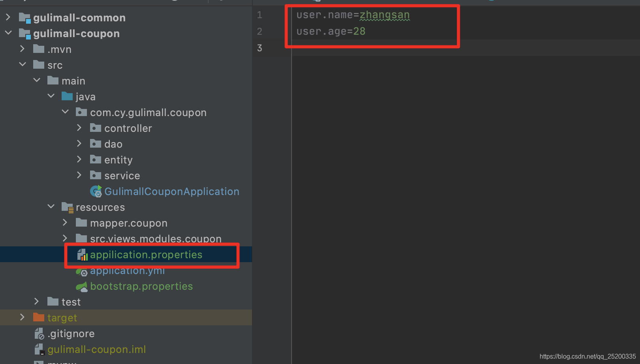Screen dimensions: 640x364
Task: Select application.properties file
Action: tap(146, 255)
